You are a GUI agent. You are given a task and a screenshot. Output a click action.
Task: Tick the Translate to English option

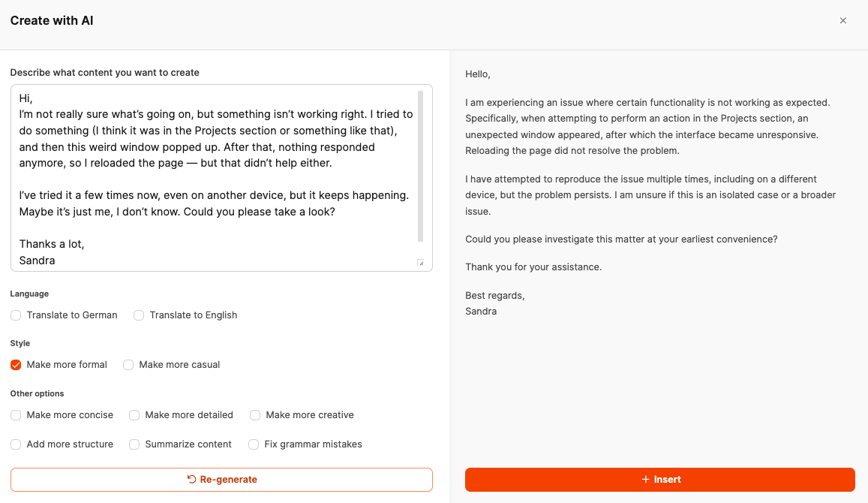pyautogui.click(x=139, y=315)
